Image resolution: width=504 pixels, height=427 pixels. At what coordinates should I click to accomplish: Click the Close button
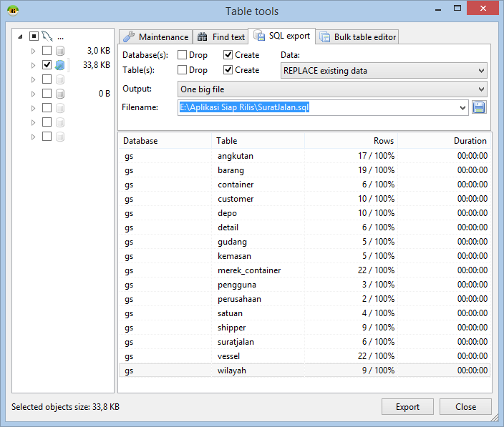click(465, 407)
